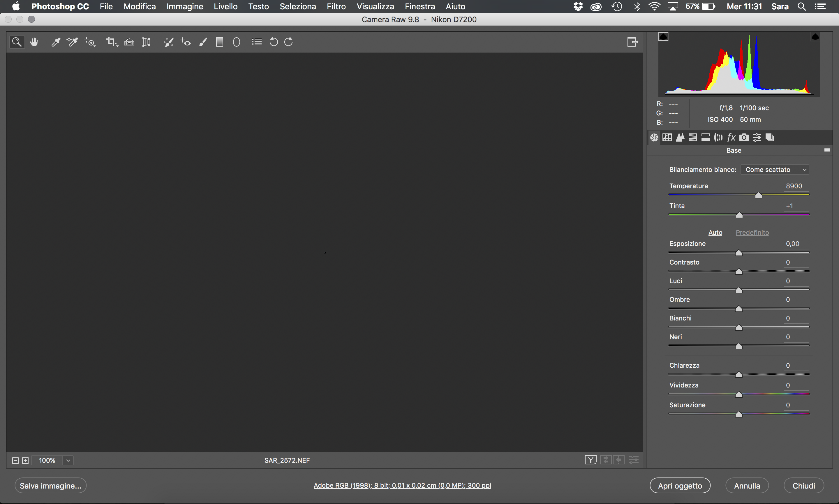Open the Snapshots panel tab
The image size is (839, 504).
pyautogui.click(x=770, y=137)
